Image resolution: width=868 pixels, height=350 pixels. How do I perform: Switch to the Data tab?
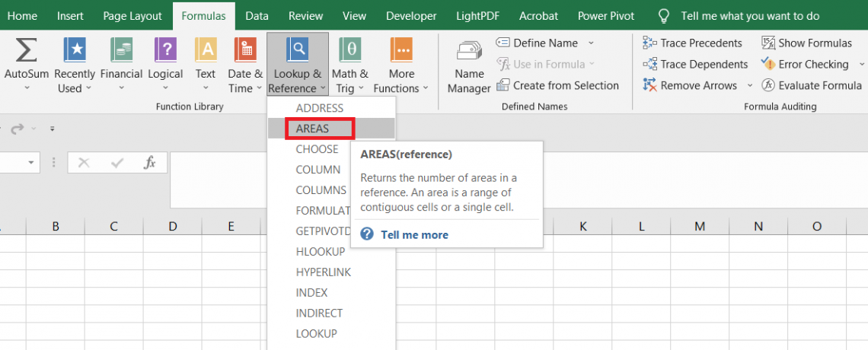(x=257, y=16)
